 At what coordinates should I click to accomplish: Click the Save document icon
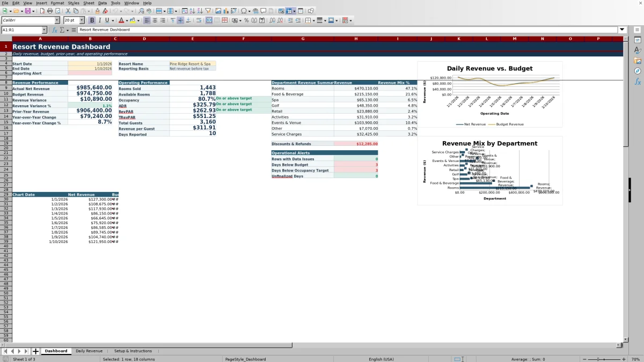pyautogui.click(x=27, y=11)
